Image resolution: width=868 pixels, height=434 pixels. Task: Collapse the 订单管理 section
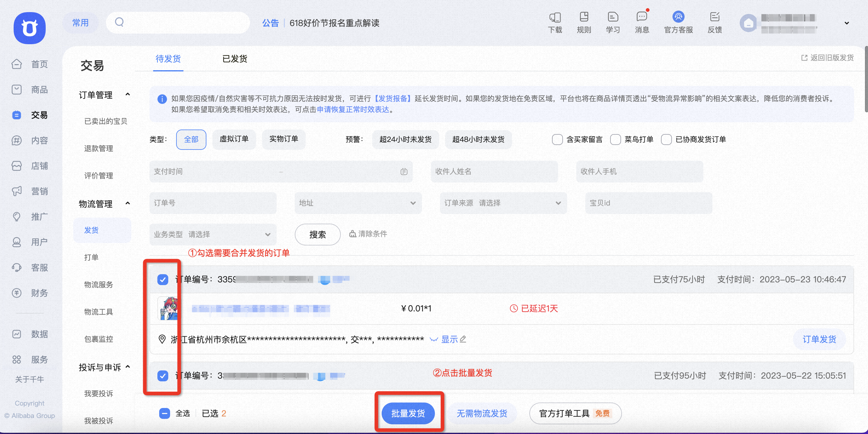[128, 94]
